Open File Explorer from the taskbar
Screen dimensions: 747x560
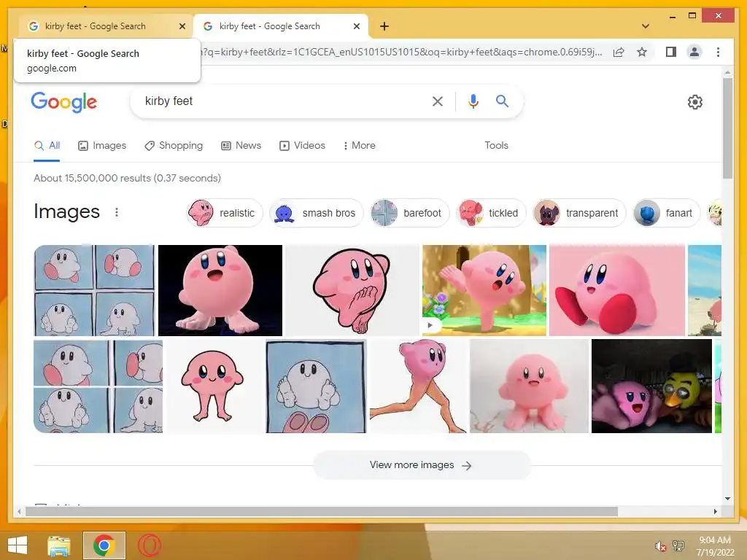pos(59,545)
